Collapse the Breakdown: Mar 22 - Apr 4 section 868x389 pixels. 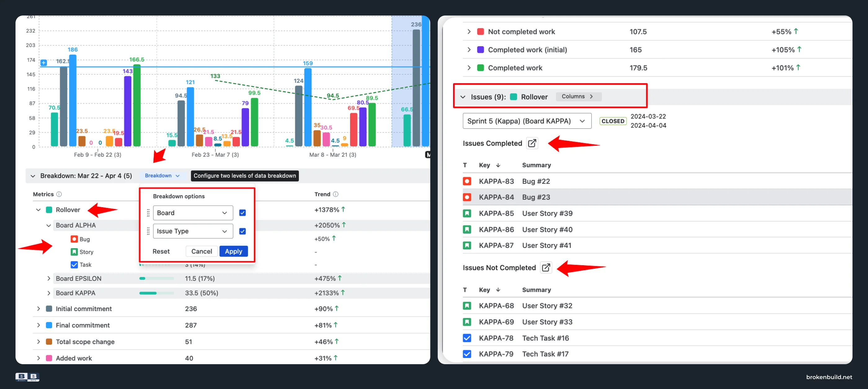click(x=33, y=176)
